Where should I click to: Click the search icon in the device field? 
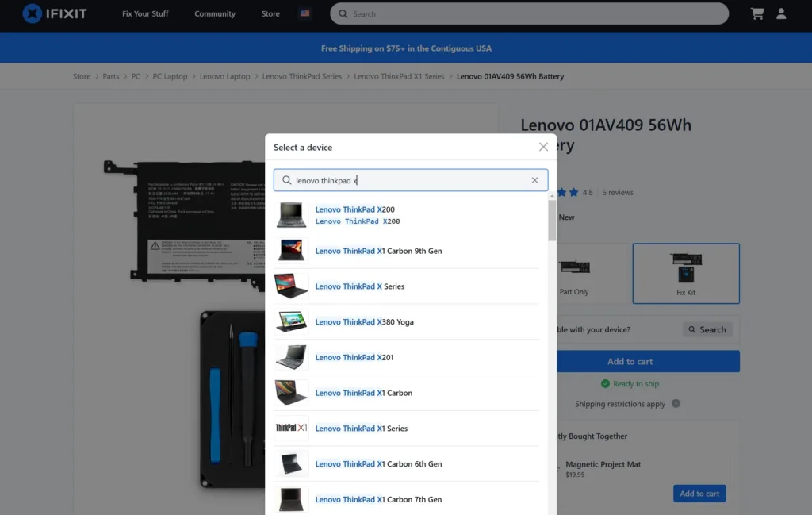click(x=286, y=180)
